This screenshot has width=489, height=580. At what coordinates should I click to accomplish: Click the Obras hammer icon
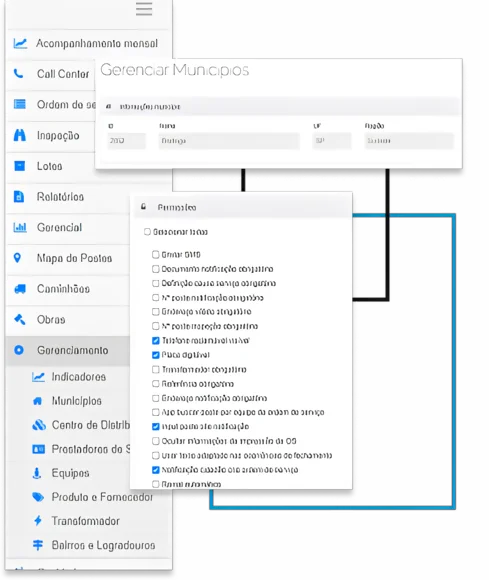[x=20, y=319]
